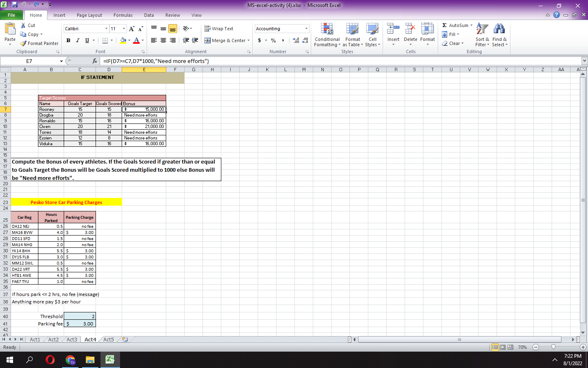Viewport: 588px width, 368px height.
Task: Decrease decimal places
Action: tap(305, 40)
